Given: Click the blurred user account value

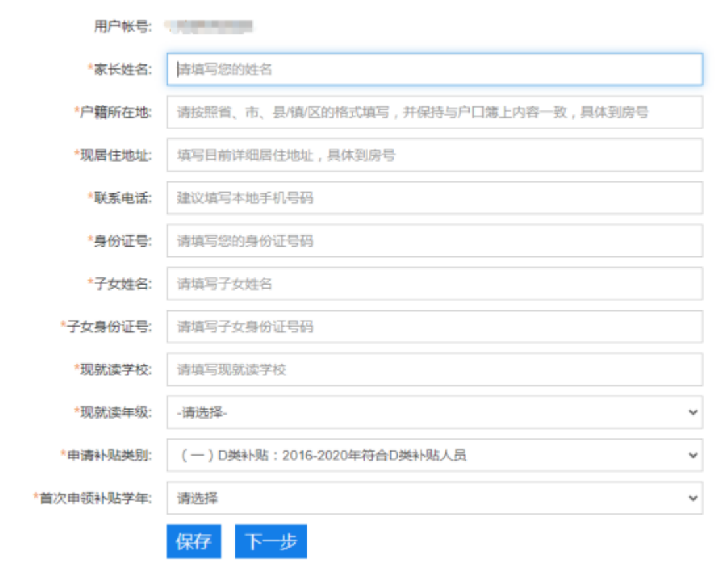Looking at the screenshot, I should [x=209, y=26].
